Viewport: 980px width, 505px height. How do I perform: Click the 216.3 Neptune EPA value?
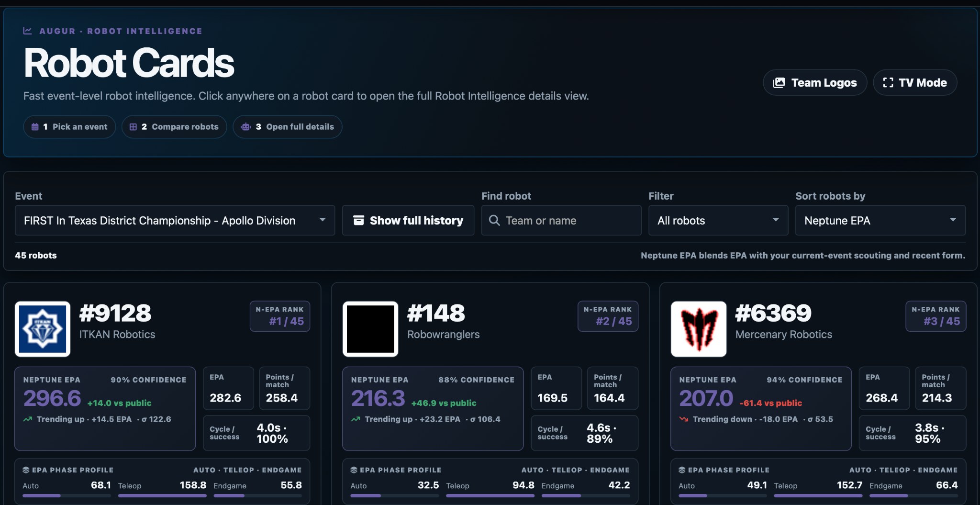click(x=378, y=398)
